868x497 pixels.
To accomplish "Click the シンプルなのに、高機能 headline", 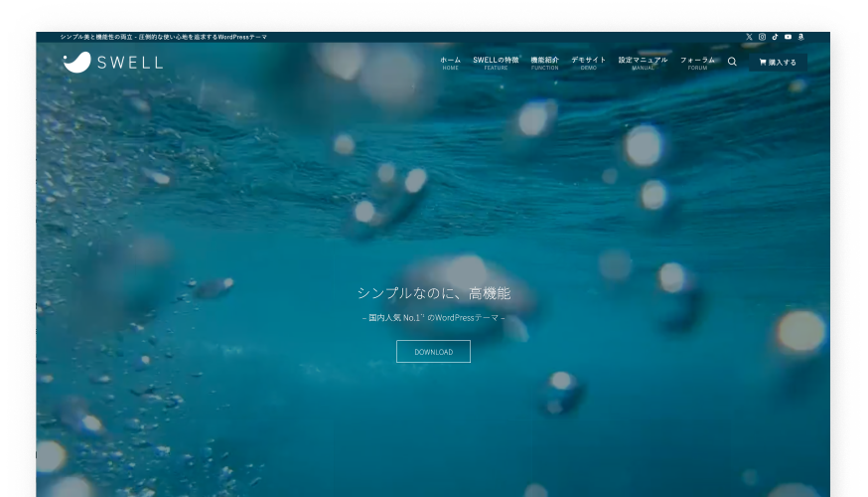I will 433,293.
